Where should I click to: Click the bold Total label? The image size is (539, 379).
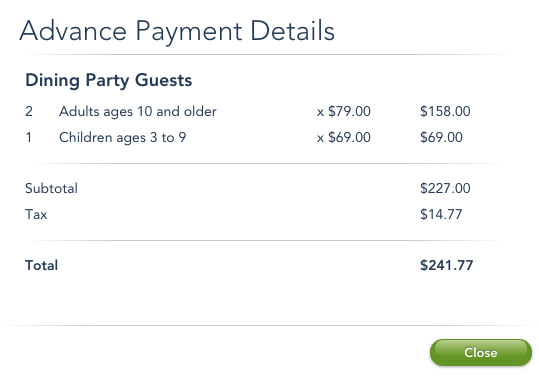pos(42,265)
